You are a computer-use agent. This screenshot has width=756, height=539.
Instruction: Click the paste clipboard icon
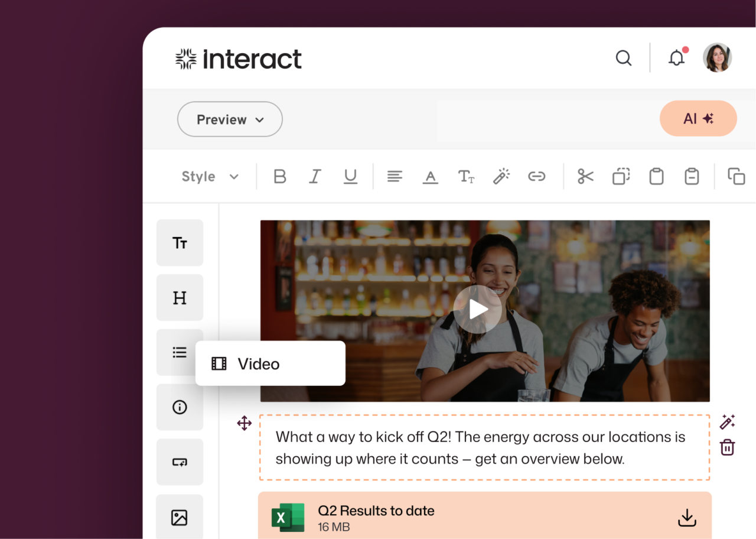pos(656,176)
